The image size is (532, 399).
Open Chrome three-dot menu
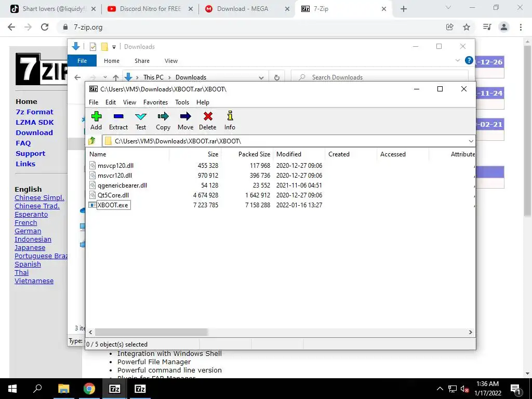pyautogui.click(x=521, y=27)
